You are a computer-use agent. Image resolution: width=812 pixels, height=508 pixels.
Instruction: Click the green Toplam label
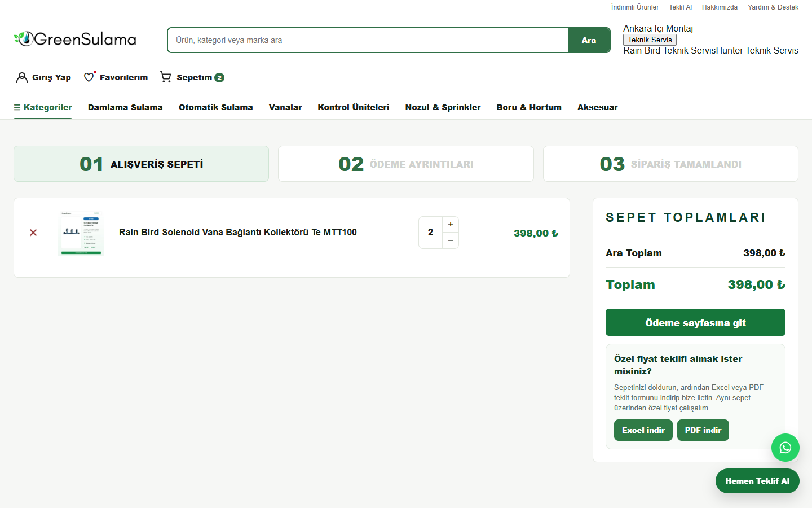click(630, 284)
